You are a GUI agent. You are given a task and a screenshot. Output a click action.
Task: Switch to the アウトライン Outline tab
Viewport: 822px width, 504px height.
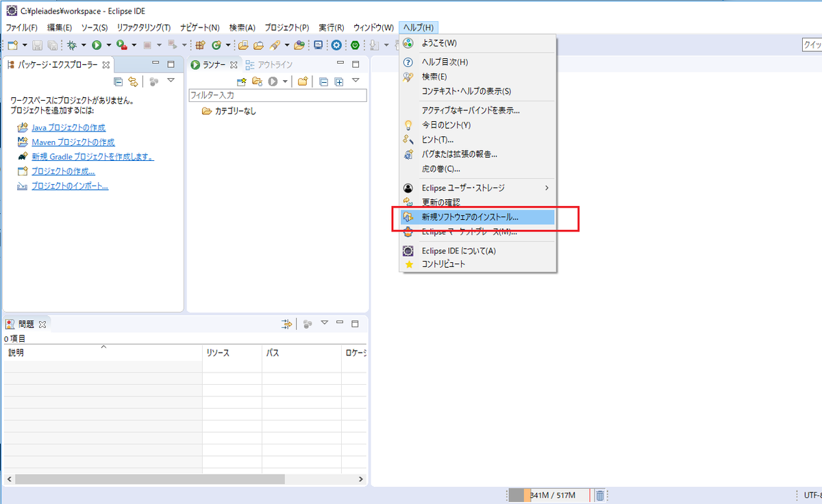(x=269, y=65)
